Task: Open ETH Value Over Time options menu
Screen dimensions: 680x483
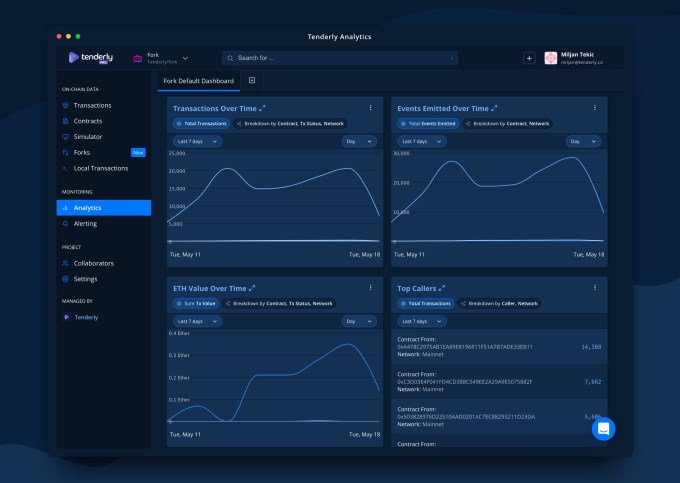Action: pyautogui.click(x=370, y=287)
